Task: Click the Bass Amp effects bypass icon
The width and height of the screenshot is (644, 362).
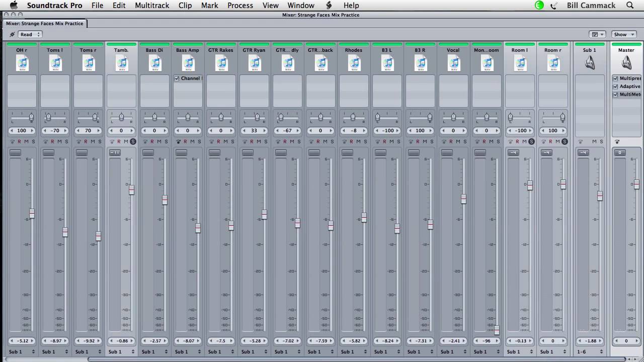Action: [179, 142]
